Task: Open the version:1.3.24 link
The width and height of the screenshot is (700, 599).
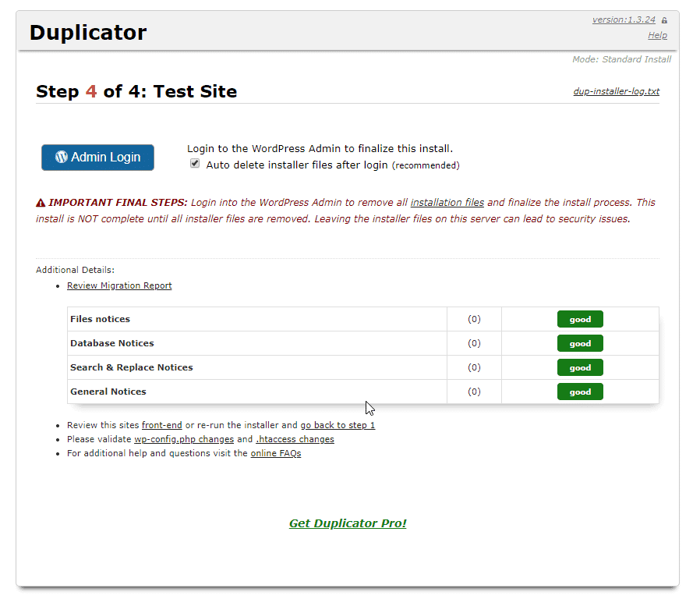Action: click(624, 20)
